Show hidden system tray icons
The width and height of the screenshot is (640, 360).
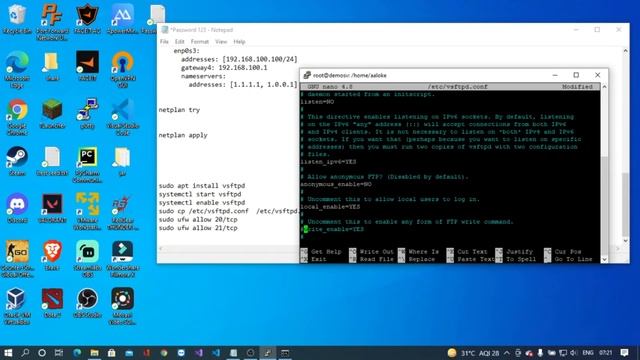(x=507, y=353)
